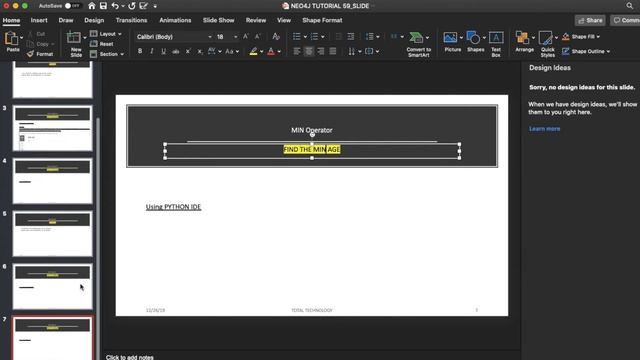Decrease the font size
Viewport: 640px width, 360px height.
point(258,37)
